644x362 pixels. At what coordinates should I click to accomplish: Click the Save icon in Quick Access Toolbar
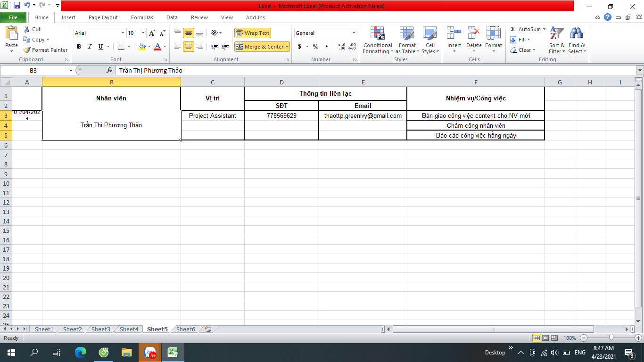pyautogui.click(x=17, y=6)
